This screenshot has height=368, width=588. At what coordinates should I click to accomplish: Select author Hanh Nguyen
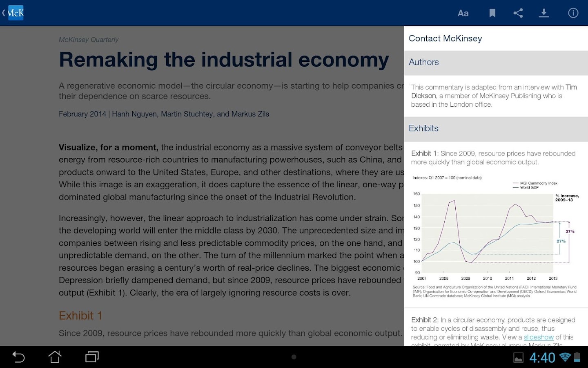[135, 114]
